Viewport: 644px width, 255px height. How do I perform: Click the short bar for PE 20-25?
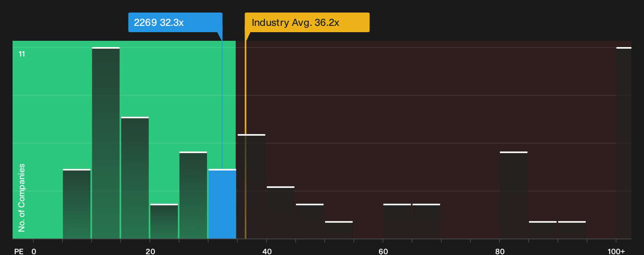[164, 221]
